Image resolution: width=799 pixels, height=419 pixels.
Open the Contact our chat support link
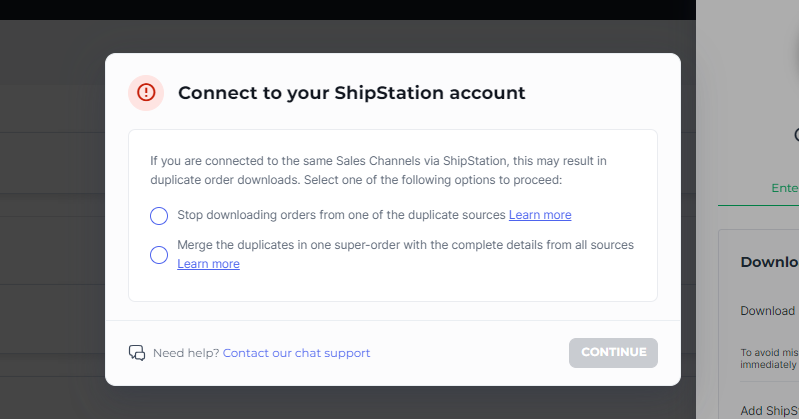click(297, 353)
